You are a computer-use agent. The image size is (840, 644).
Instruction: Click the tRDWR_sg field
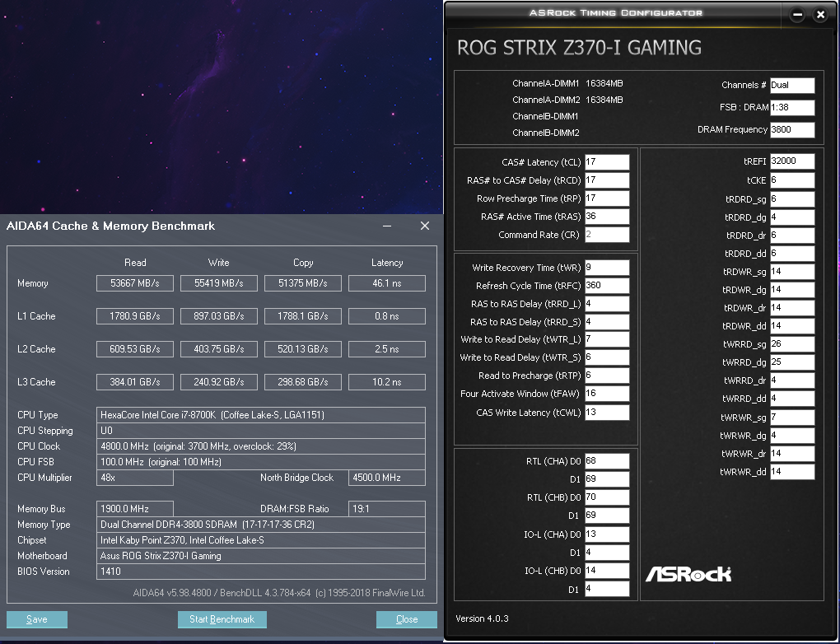792,272
